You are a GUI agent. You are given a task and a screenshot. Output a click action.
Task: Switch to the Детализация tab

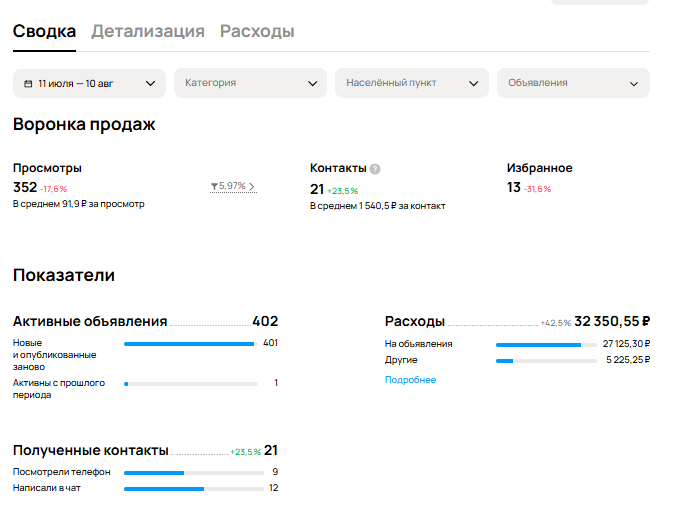coord(148,32)
